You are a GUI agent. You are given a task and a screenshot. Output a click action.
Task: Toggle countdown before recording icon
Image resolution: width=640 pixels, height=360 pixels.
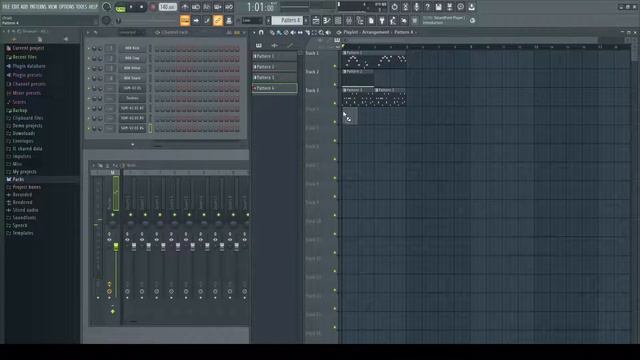pyautogui.click(x=207, y=7)
